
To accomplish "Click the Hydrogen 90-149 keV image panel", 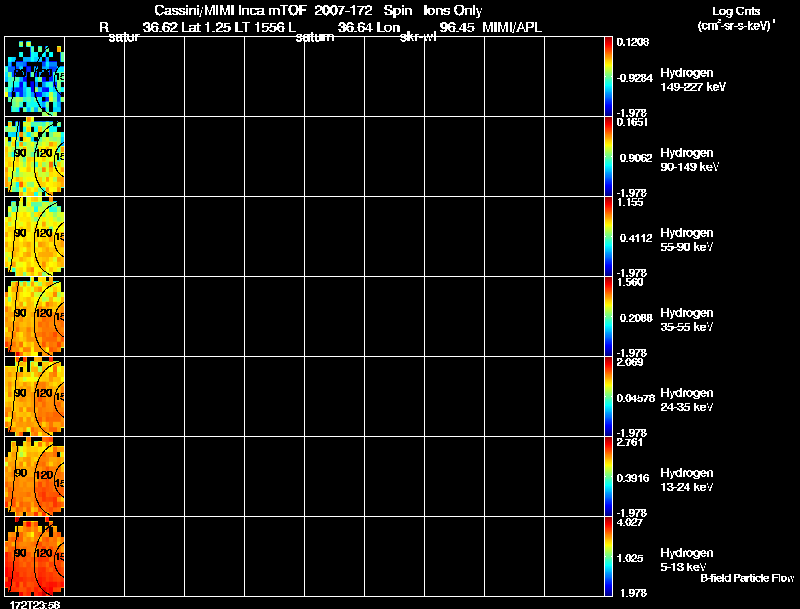I will (35, 157).
